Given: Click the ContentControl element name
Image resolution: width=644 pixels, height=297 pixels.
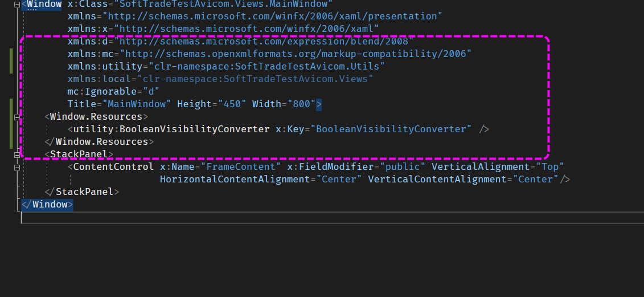Looking at the screenshot, I should click(113, 166).
